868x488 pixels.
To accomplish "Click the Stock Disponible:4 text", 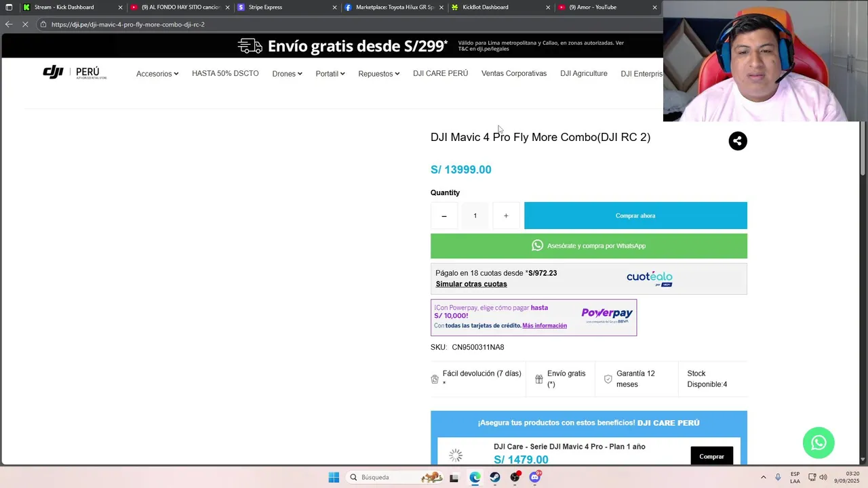I will 707,379.
